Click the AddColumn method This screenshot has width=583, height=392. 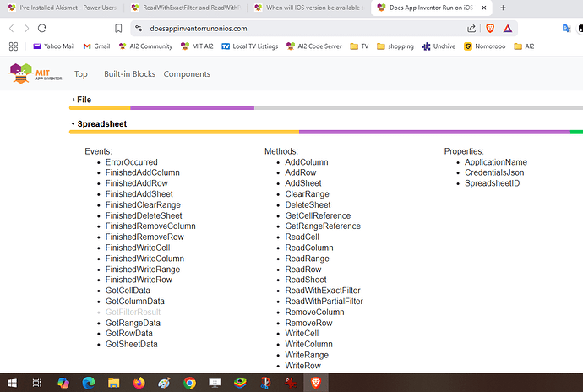[307, 162]
